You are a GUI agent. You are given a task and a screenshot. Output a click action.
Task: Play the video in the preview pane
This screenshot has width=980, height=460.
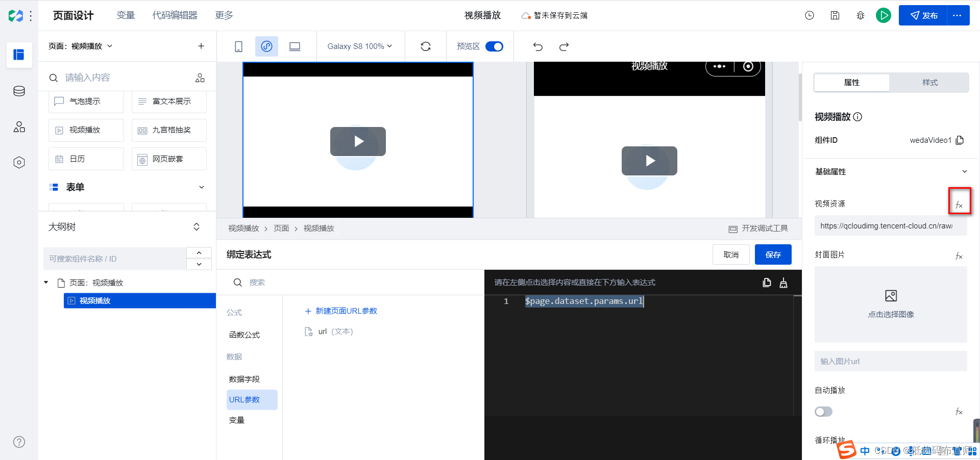click(x=649, y=161)
